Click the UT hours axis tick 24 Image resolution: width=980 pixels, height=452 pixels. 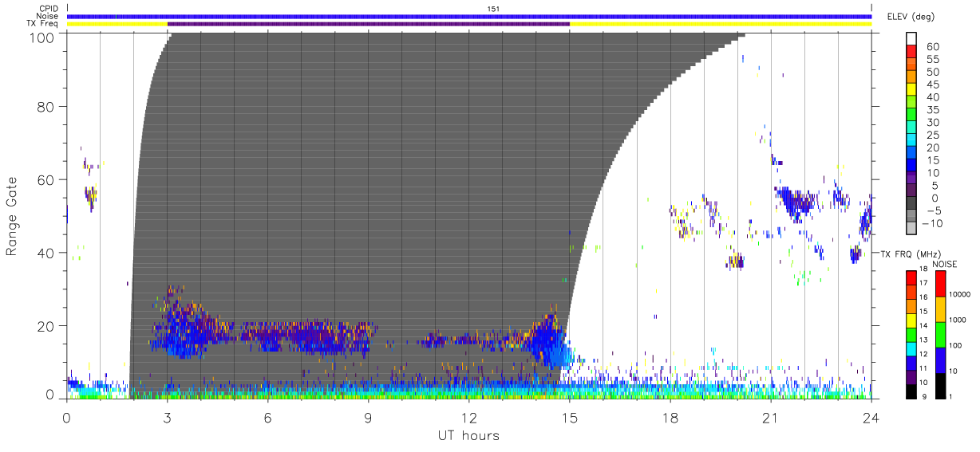coord(871,418)
